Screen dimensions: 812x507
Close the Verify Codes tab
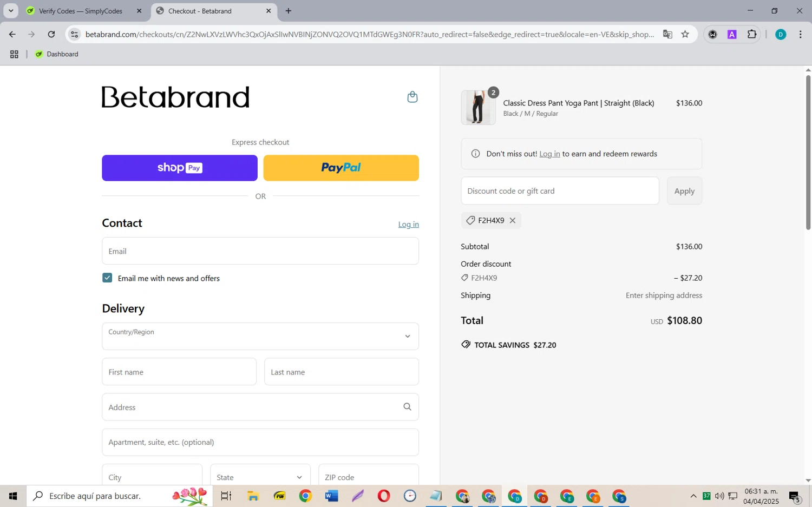(139, 11)
